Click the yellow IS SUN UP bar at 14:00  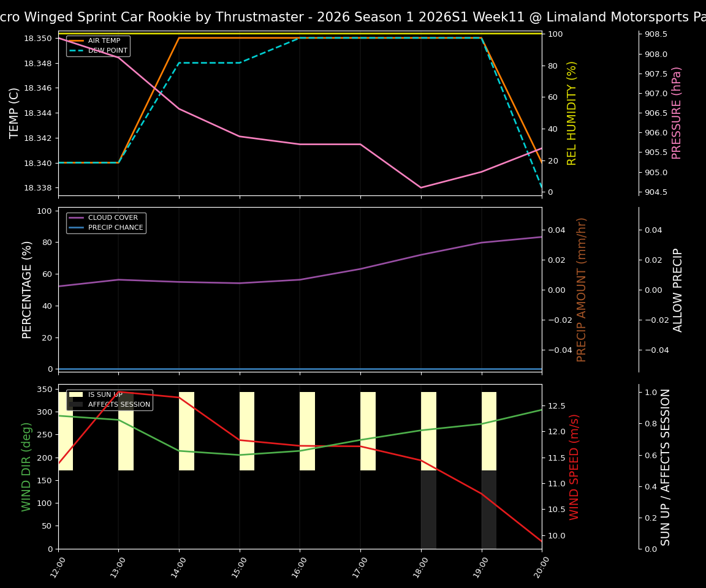(187, 429)
